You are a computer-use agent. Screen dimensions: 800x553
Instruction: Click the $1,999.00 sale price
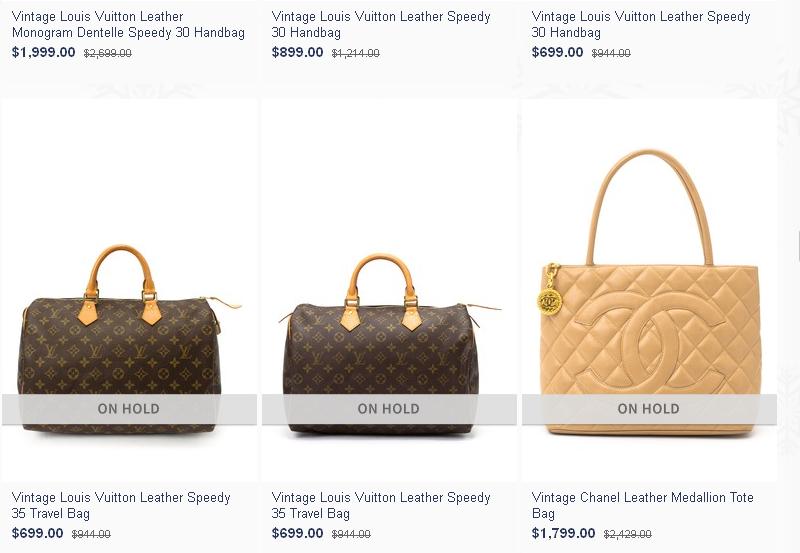43,52
